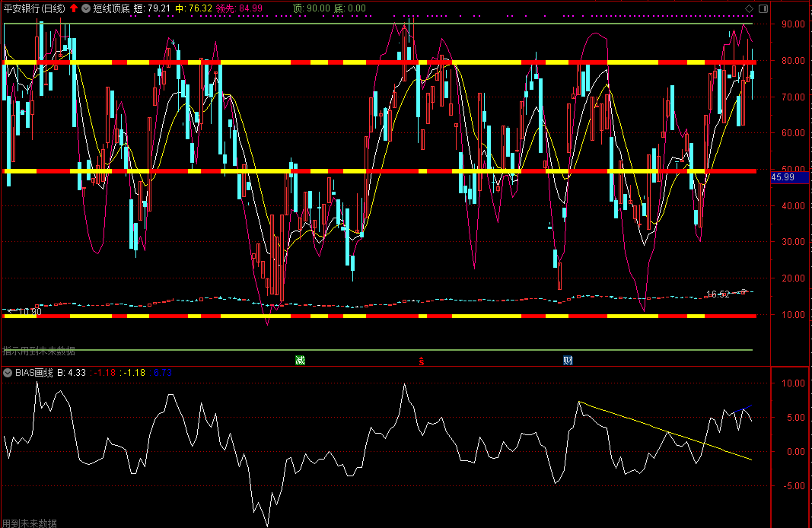The image size is (812, 528).
Task: Click the -5.00 axis label in BIAS panel
Action: (794, 486)
